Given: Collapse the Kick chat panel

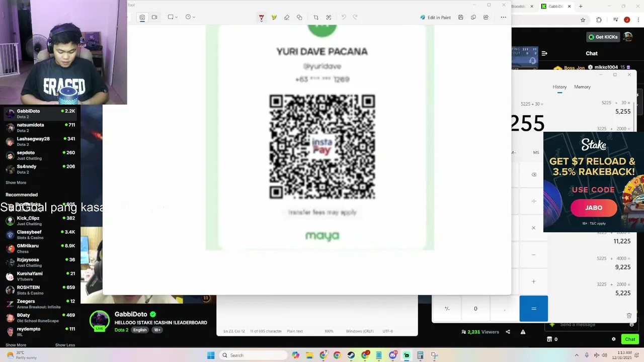Looking at the screenshot, I should point(544,53).
